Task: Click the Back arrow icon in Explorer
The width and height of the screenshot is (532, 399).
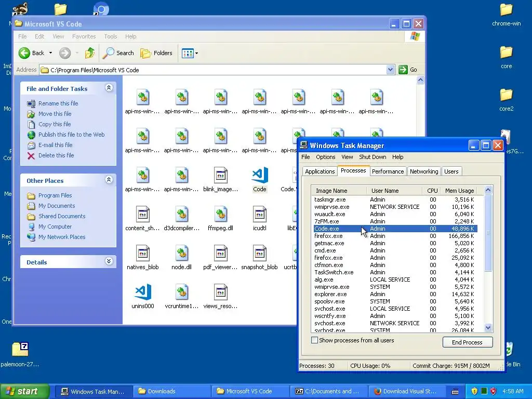Action: [24, 53]
